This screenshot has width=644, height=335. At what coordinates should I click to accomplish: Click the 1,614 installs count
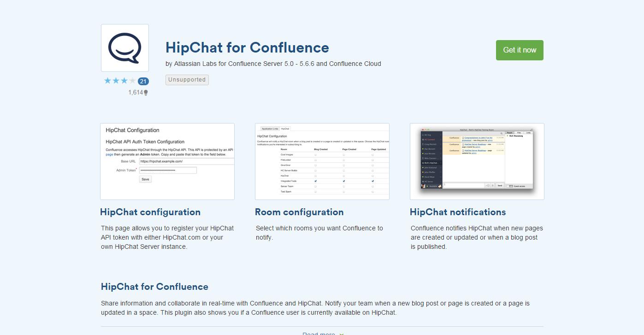pyautogui.click(x=136, y=93)
